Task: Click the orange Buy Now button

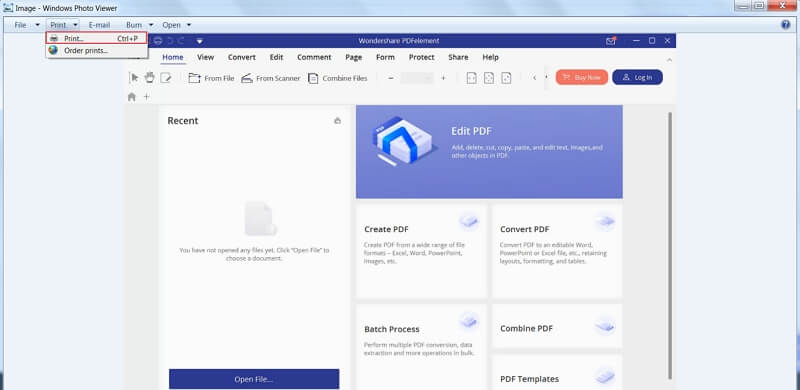Action: (x=582, y=77)
